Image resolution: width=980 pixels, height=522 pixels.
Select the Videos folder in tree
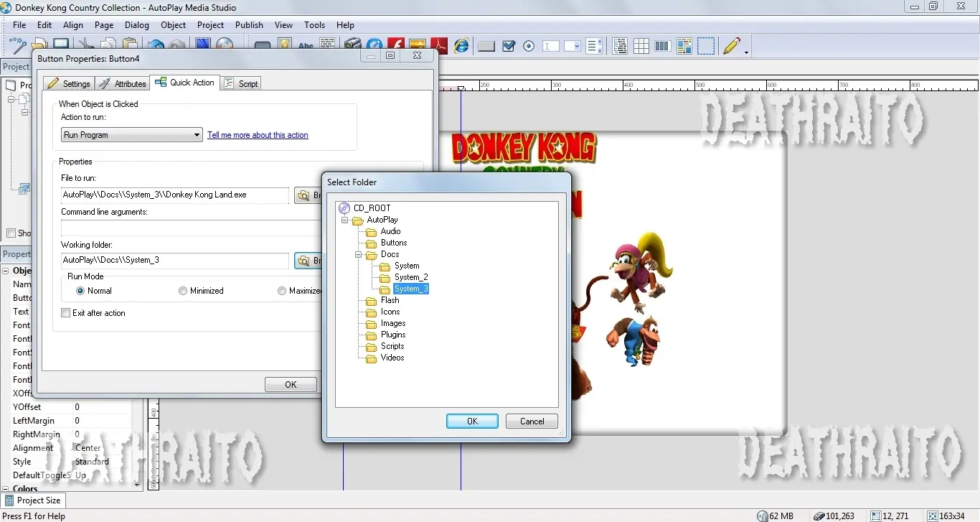point(392,358)
